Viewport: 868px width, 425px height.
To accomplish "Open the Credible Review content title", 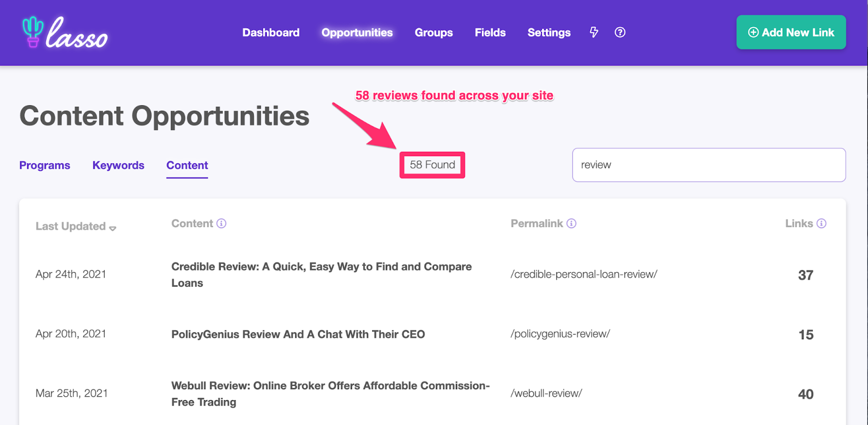I will coord(322,275).
